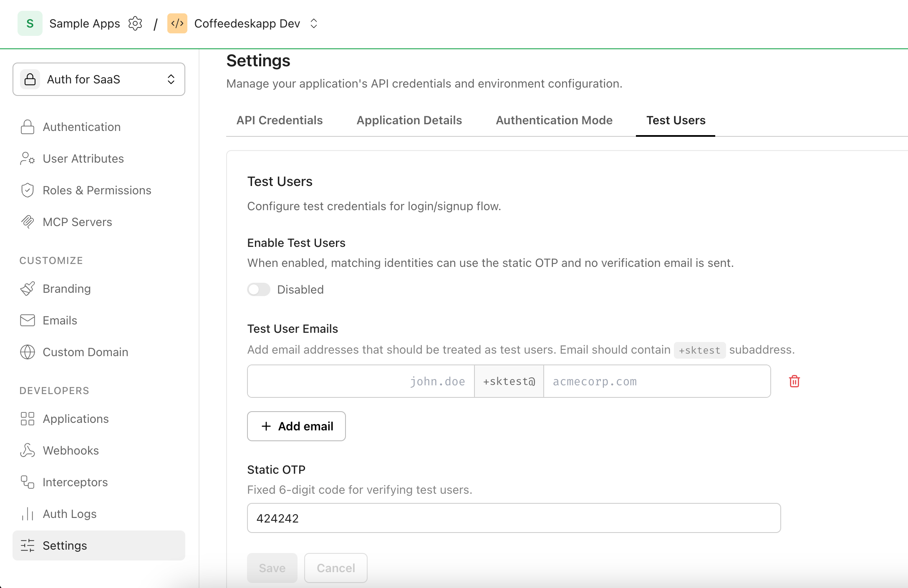Open the Auth for SaaS product dropdown
Screen dimensions: 908x588
coord(99,79)
